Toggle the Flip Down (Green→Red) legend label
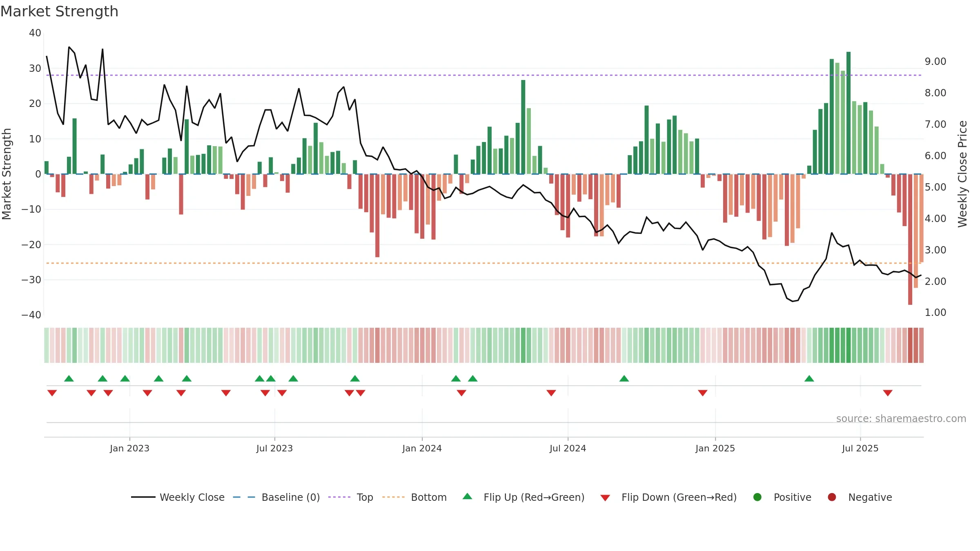980x551 pixels. point(679,497)
